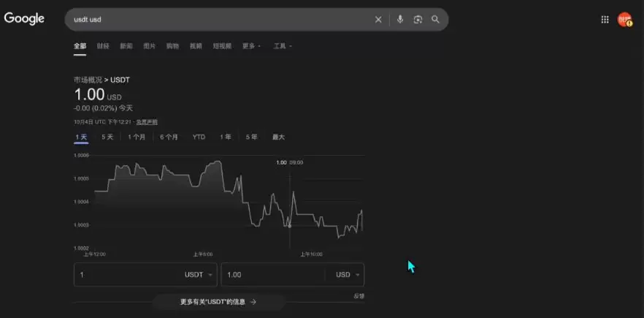This screenshot has height=318, width=644.
Task: Click the 上午10:00 x-axis label
Action: (x=311, y=254)
